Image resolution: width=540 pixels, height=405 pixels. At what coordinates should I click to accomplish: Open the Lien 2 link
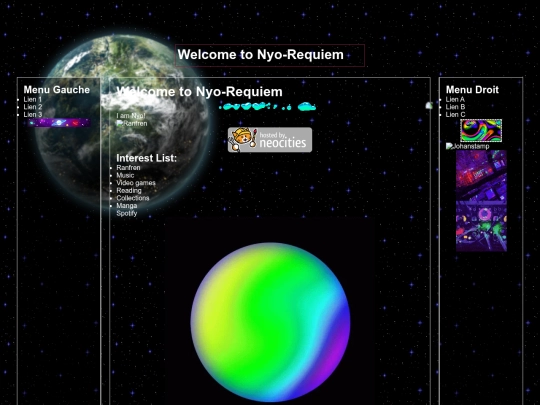pos(33,107)
